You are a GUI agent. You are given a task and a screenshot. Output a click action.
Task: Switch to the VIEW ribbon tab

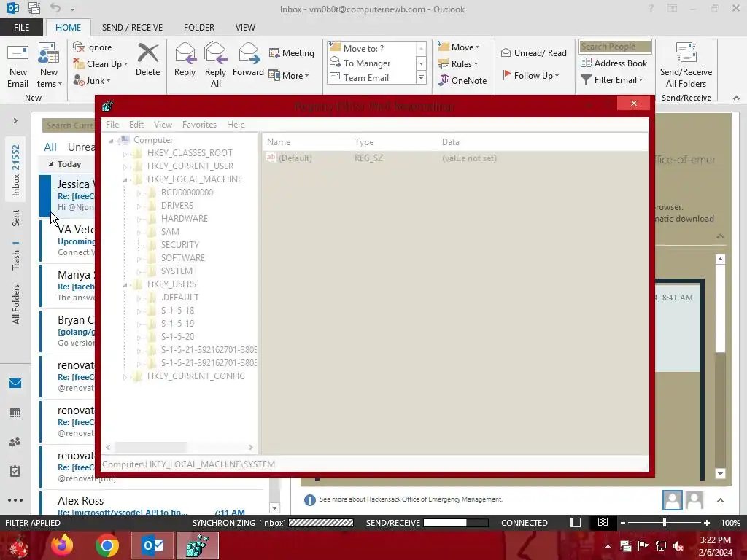245,27
